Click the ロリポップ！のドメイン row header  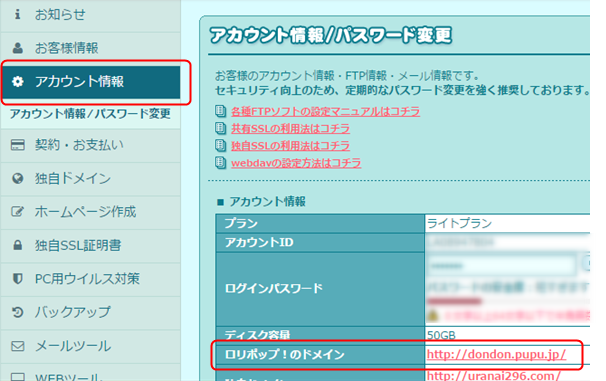pos(320,354)
